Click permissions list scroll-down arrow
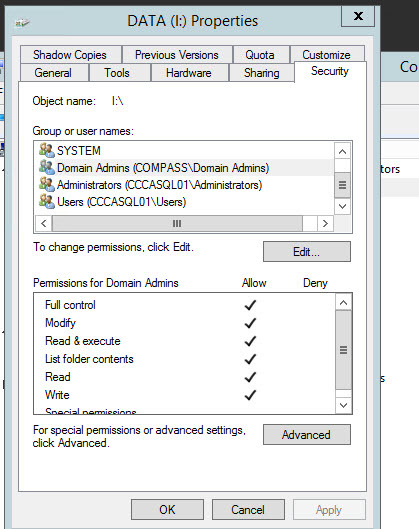 tap(343, 405)
